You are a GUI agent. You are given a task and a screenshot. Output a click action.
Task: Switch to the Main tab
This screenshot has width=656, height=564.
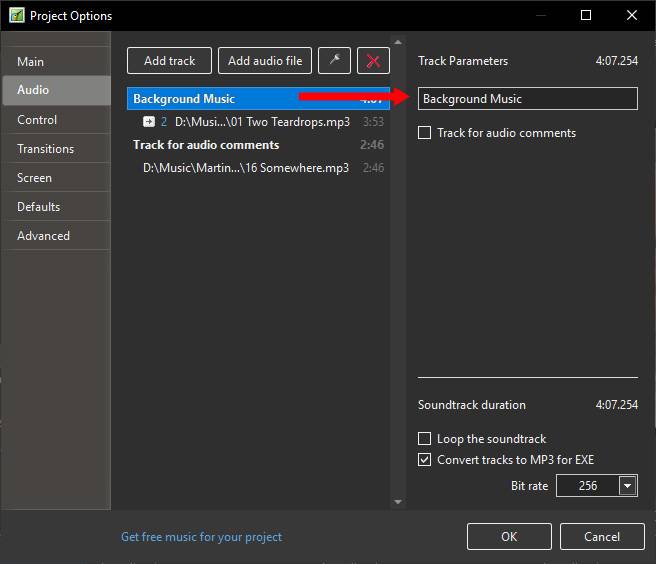pos(56,62)
